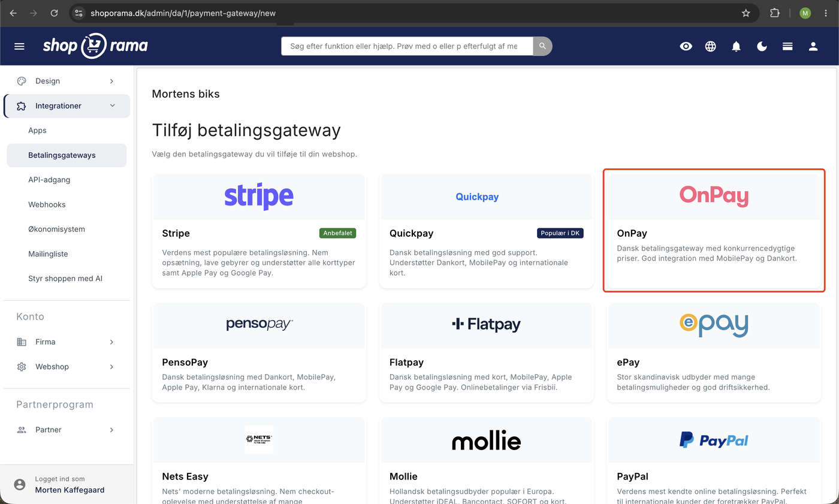
Task: Click the Nets Easy logo thumbnail
Action: 259,439
